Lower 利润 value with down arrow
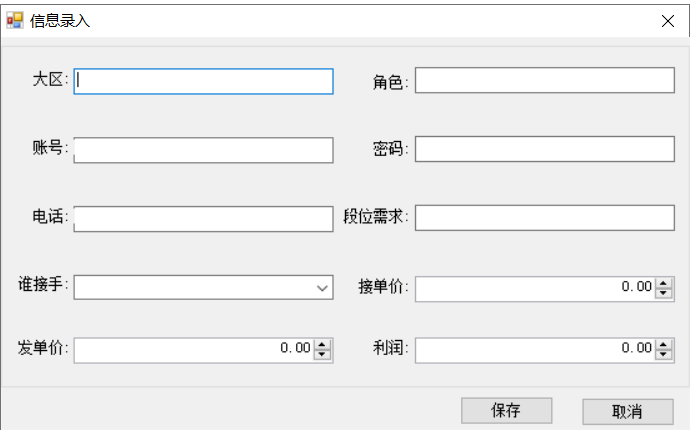 click(x=664, y=354)
